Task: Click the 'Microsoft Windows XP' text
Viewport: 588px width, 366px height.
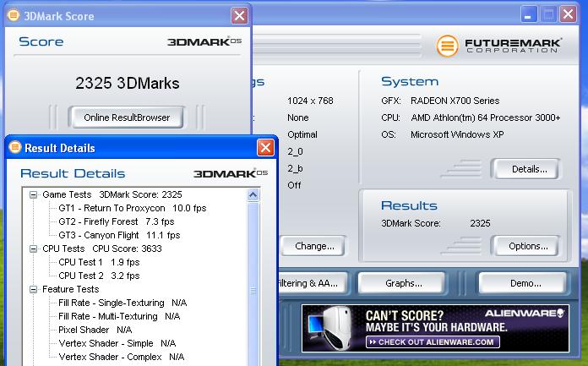Action: (457, 134)
